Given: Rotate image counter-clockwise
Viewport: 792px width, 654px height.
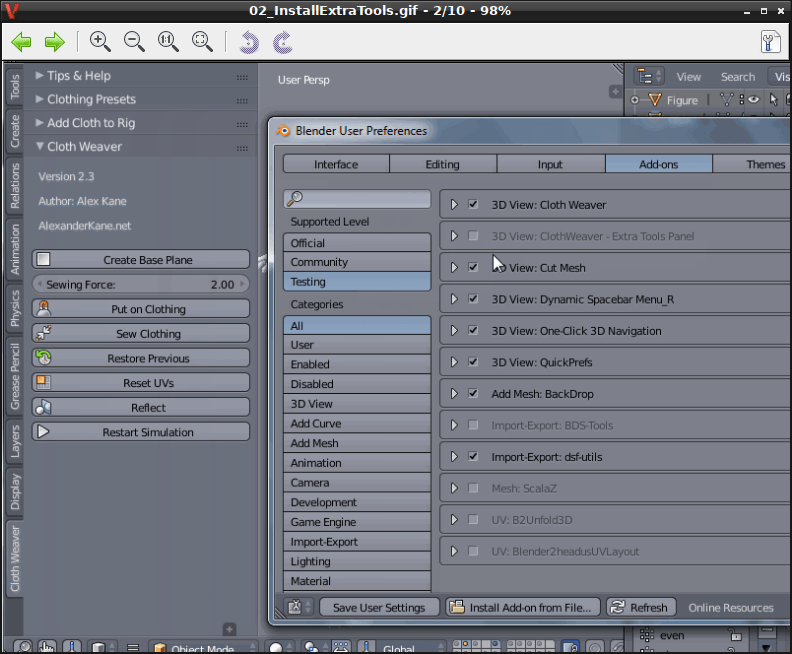Looking at the screenshot, I should pos(249,42).
